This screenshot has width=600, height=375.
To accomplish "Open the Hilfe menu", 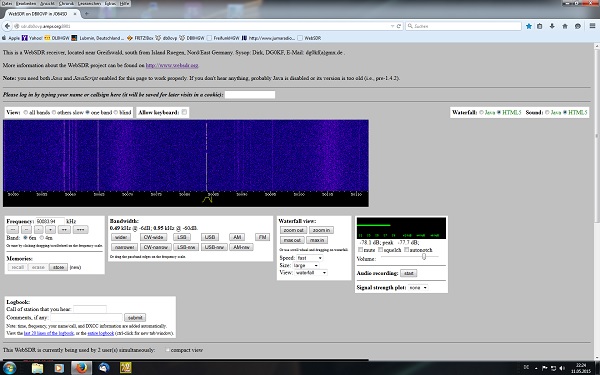I will point(124,3).
